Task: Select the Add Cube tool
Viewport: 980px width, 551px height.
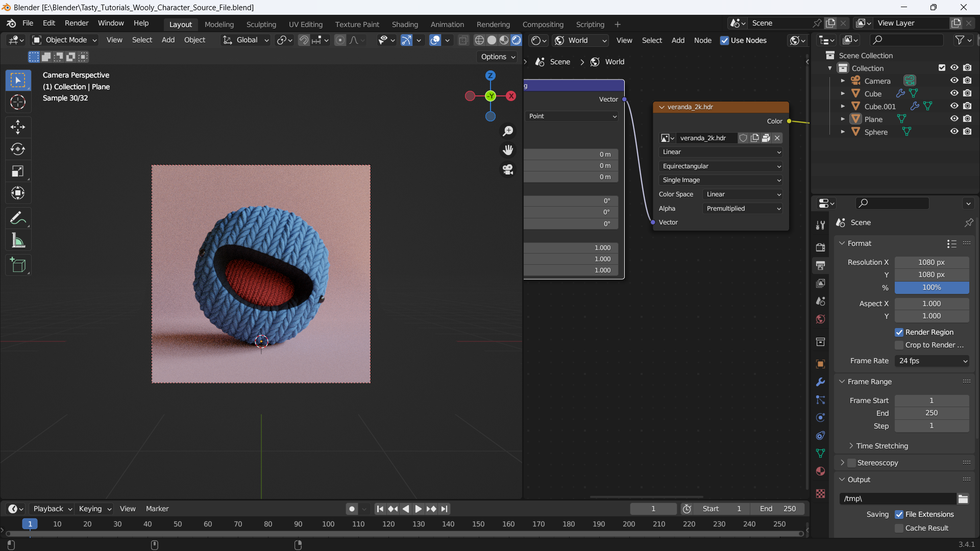Action: (x=18, y=265)
